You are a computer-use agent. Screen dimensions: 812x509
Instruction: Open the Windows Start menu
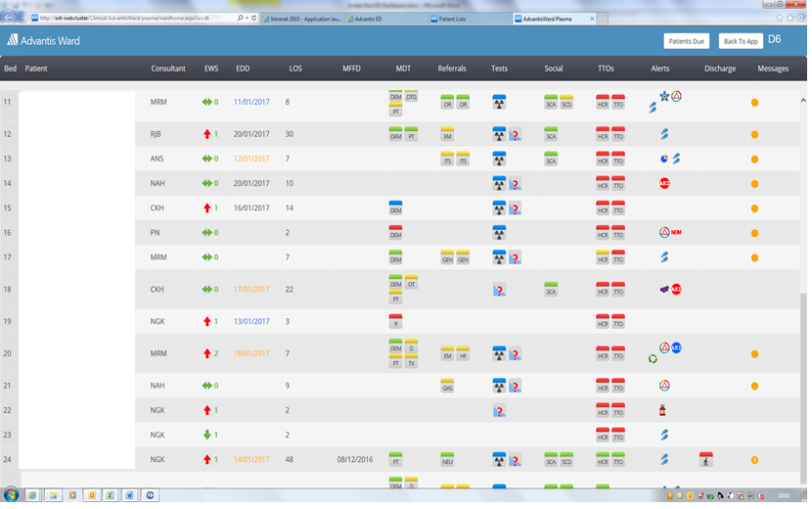[x=11, y=496]
